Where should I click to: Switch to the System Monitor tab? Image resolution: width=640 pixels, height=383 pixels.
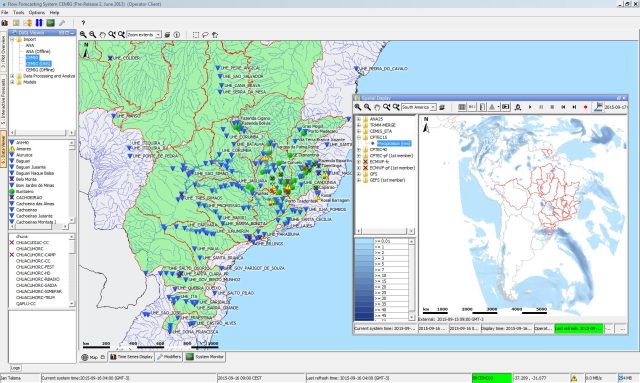point(205,357)
